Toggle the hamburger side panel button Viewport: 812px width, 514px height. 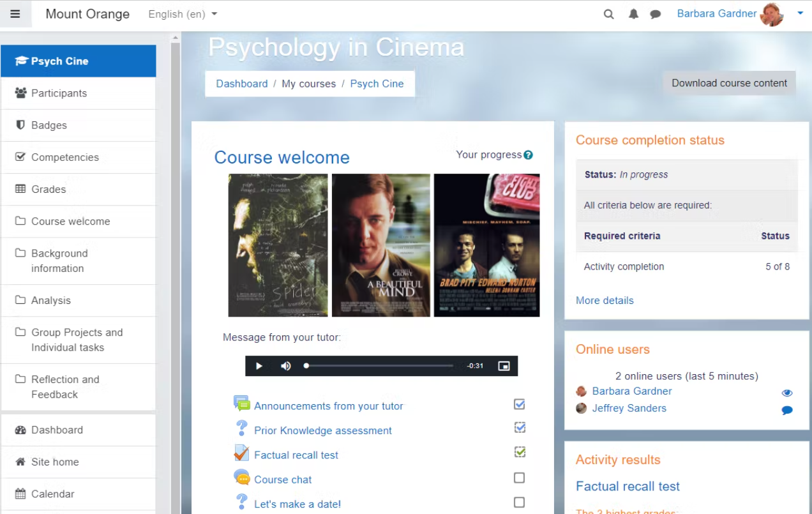15,14
